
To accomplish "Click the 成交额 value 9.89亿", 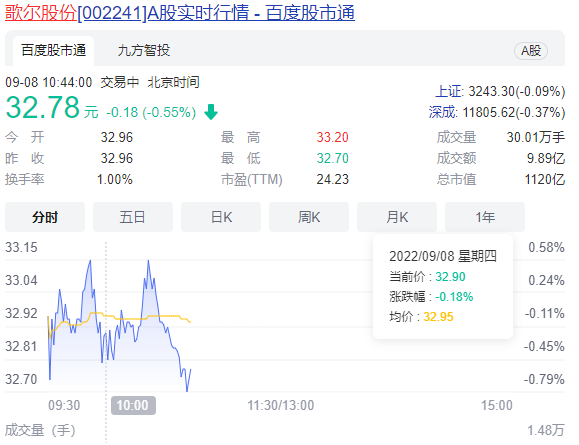I will [546, 158].
